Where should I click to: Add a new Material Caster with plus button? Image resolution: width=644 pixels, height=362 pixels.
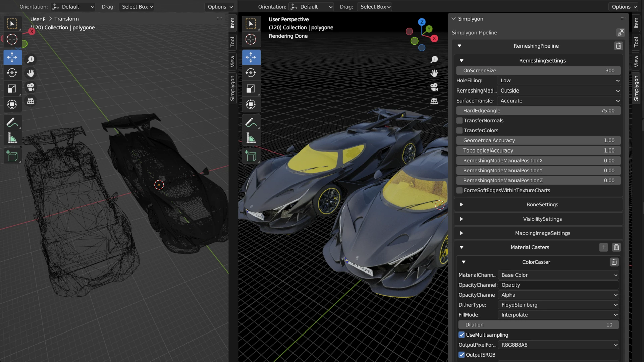click(x=604, y=247)
